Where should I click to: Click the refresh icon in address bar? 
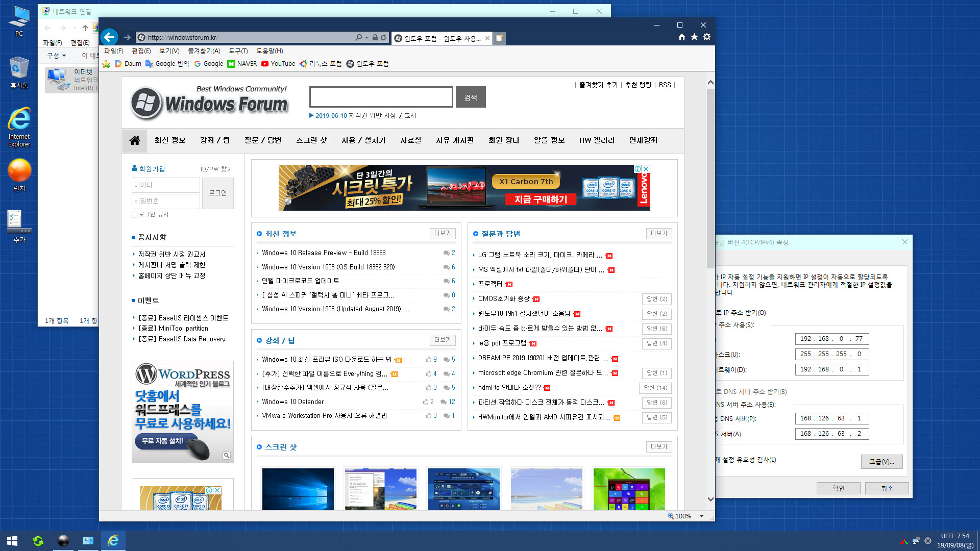click(x=383, y=37)
